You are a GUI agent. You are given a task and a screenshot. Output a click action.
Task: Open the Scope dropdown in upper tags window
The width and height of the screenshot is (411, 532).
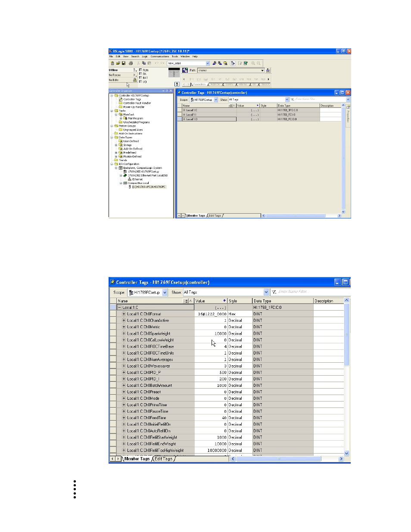point(216,100)
